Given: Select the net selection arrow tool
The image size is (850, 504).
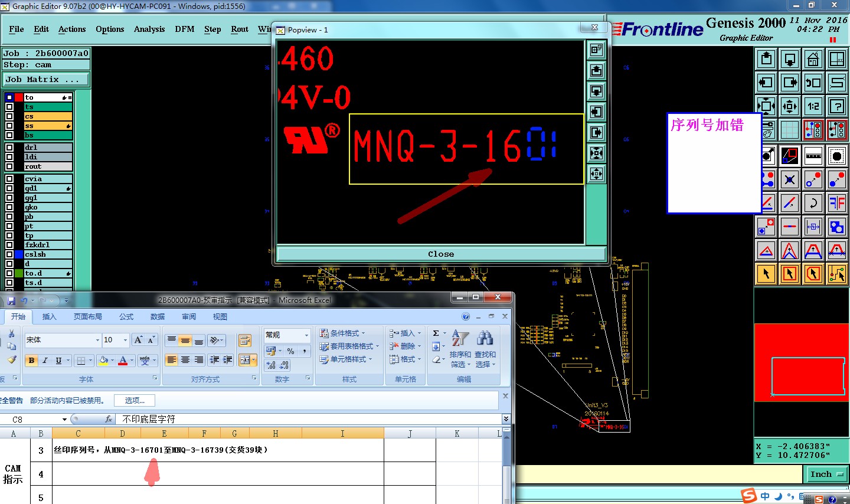Looking at the screenshot, I should [x=837, y=274].
